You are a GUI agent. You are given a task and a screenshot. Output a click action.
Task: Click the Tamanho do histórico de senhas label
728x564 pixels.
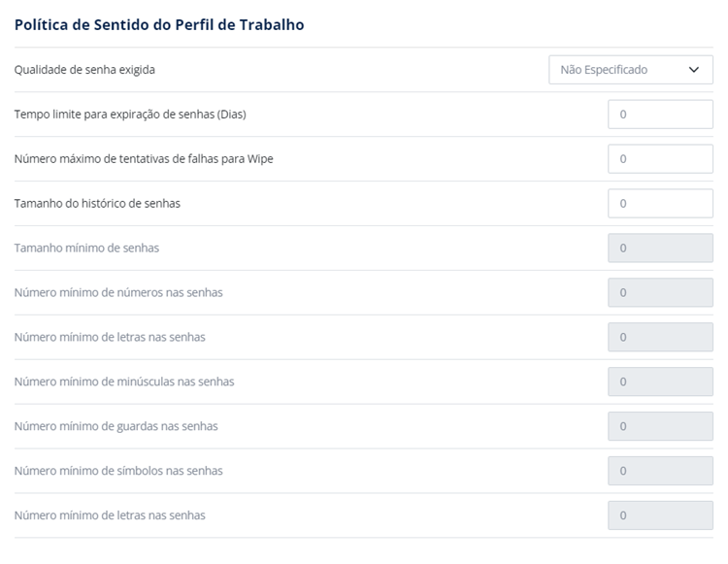97,203
